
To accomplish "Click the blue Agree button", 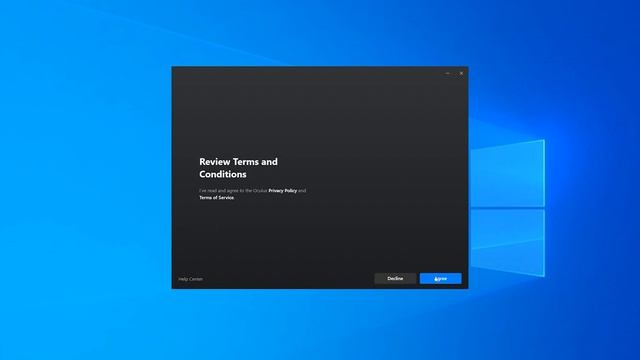I will click(440, 278).
